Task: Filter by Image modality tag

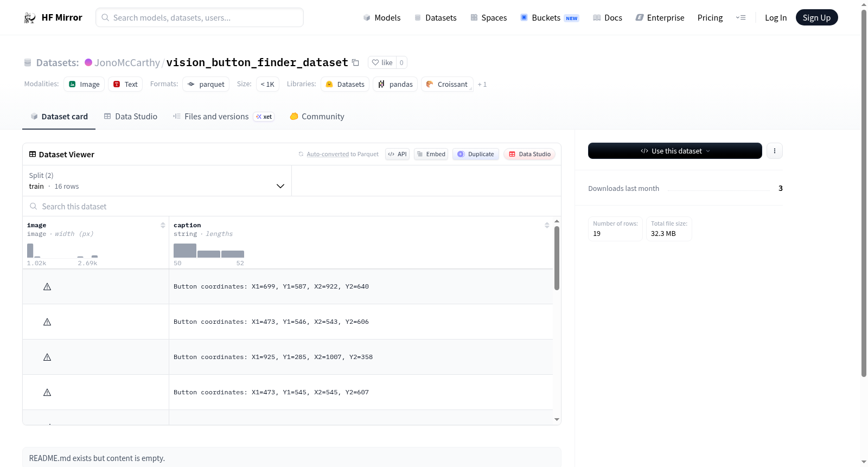Action: [84, 84]
